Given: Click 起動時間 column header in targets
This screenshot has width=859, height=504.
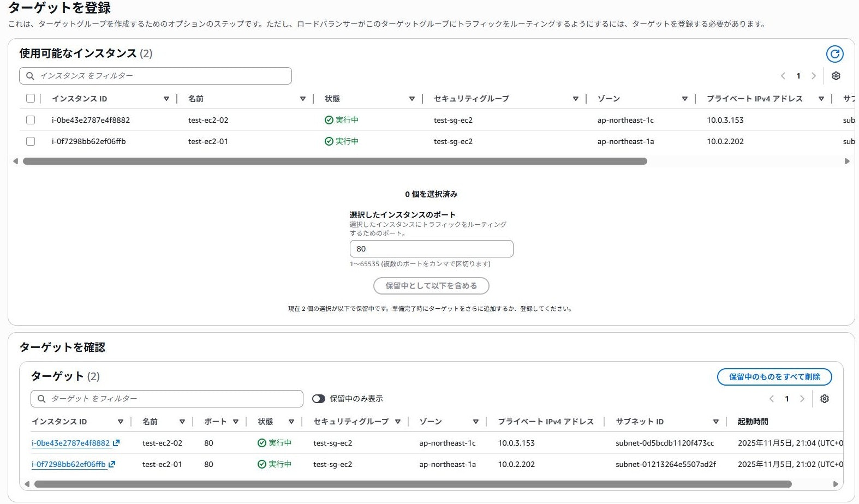Looking at the screenshot, I should click(x=753, y=422).
